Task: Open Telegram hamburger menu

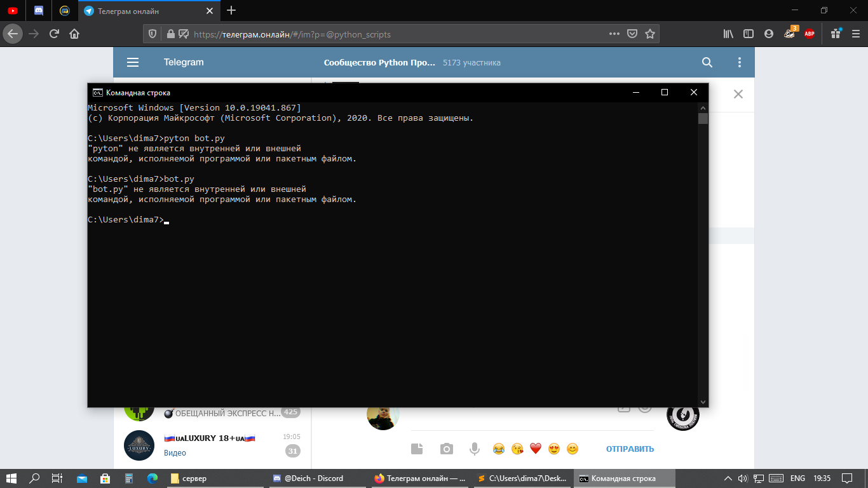Action: click(133, 62)
